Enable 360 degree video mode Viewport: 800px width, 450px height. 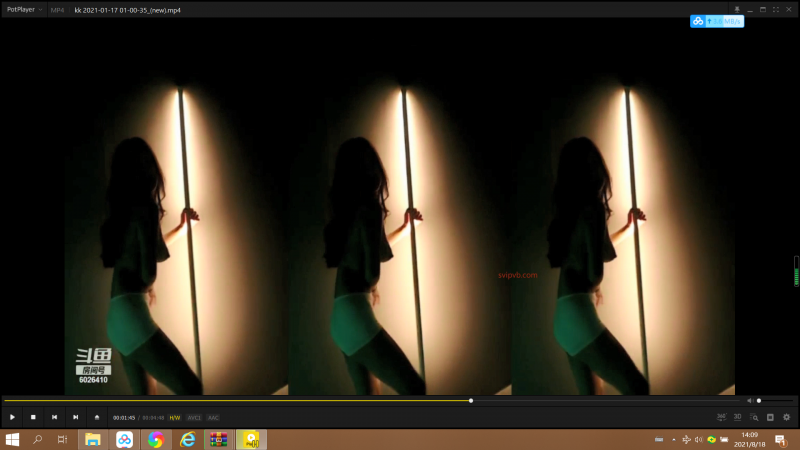pyautogui.click(x=721, y=417)
